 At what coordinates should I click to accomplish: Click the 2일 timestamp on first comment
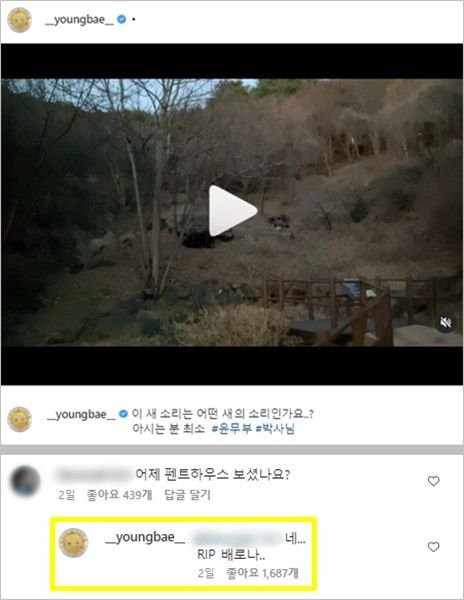click(66, 495)
